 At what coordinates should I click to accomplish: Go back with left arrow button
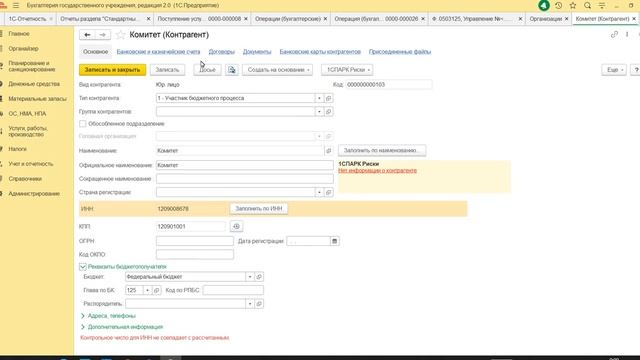(x=87, y=35)
